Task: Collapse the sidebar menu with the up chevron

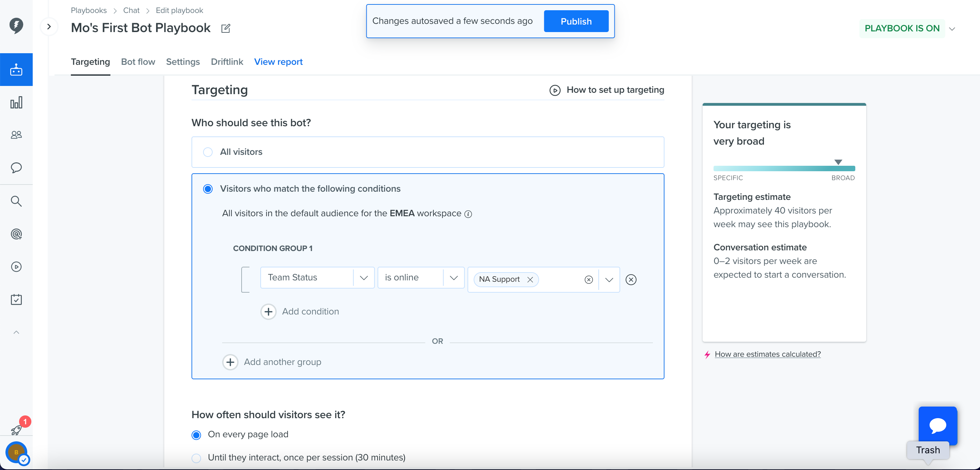Action: coord(16,332)
